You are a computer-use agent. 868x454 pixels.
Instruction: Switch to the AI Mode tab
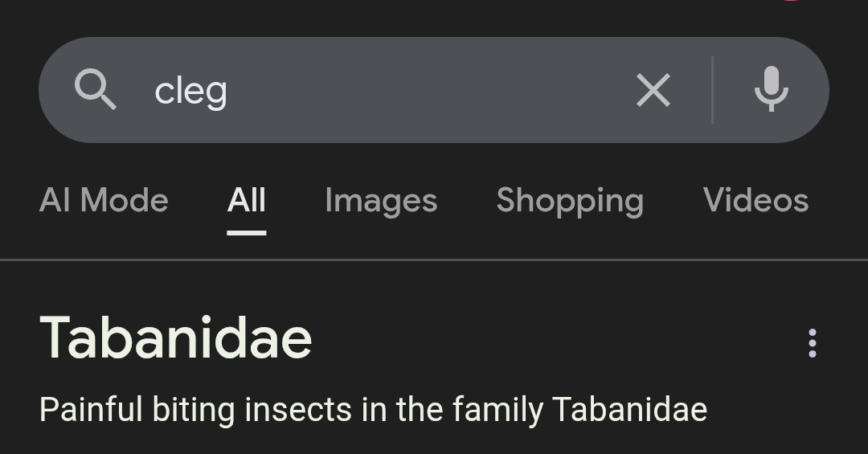click(104, 200)
